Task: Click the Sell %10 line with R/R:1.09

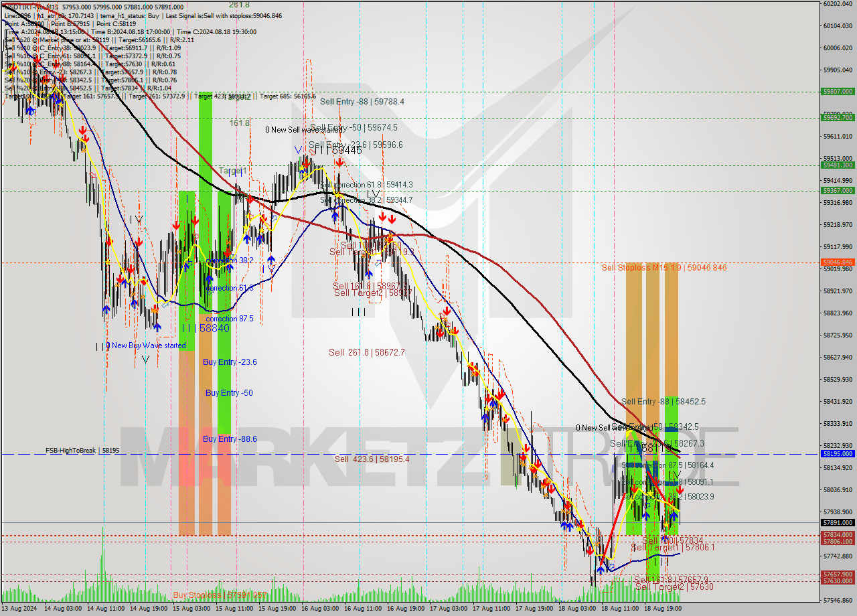Action: coord(92,48)
